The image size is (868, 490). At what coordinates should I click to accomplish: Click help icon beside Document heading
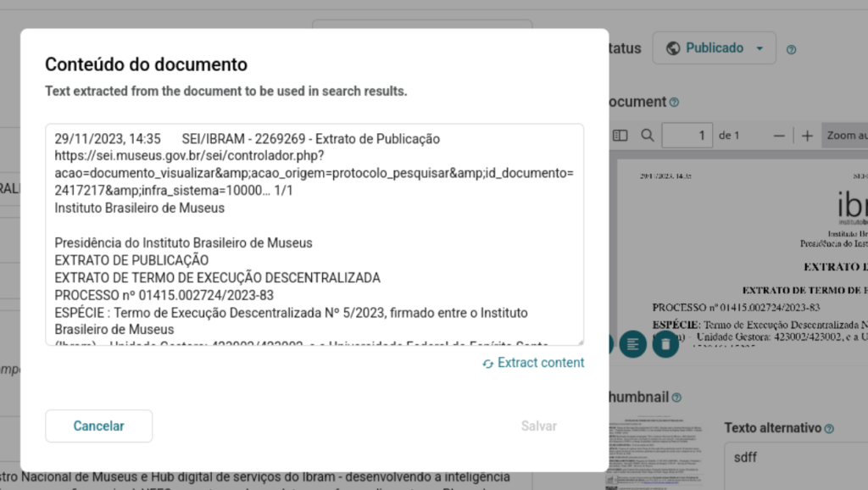click(x=674, y=103)
